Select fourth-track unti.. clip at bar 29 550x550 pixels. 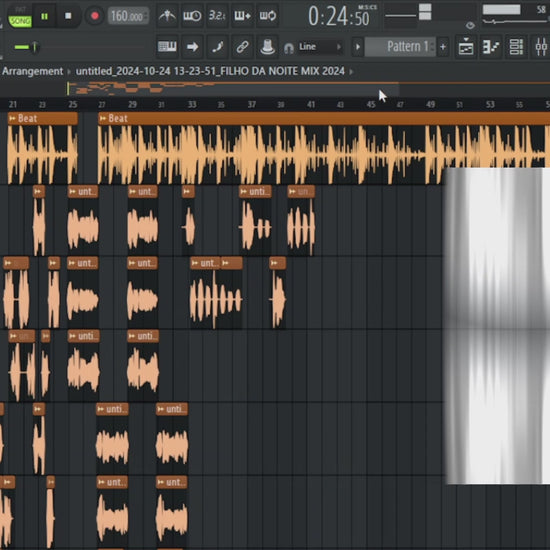[143, 365]
